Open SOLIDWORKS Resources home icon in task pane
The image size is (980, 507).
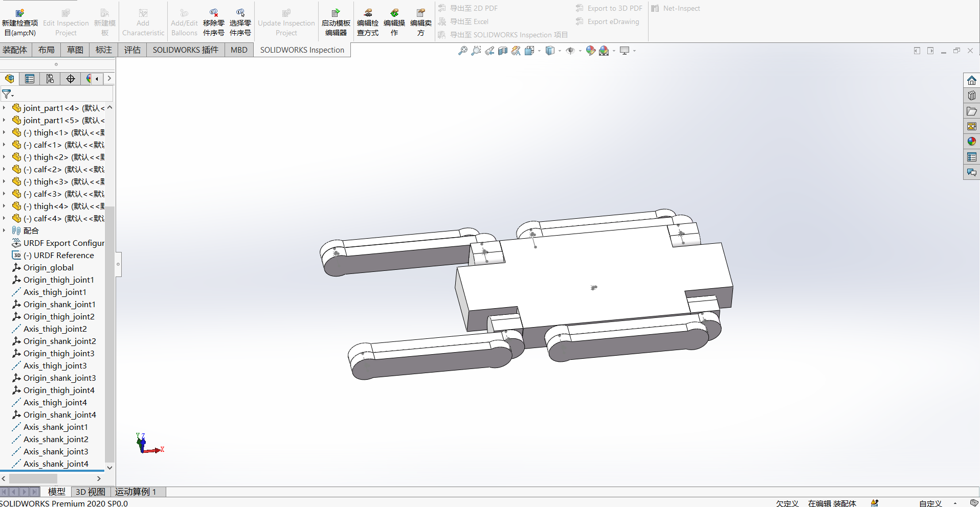pyautogui.click(x=972, y=81)
